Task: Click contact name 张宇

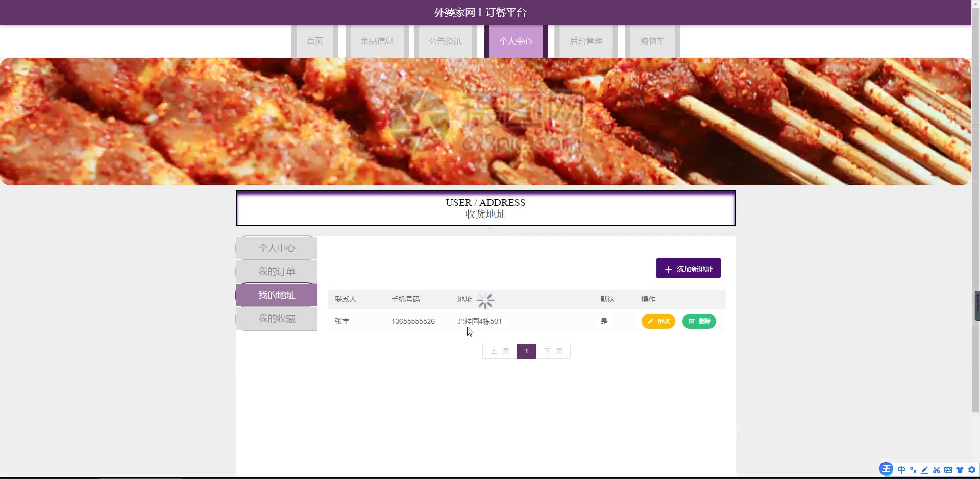Action: tap(342, 321)
